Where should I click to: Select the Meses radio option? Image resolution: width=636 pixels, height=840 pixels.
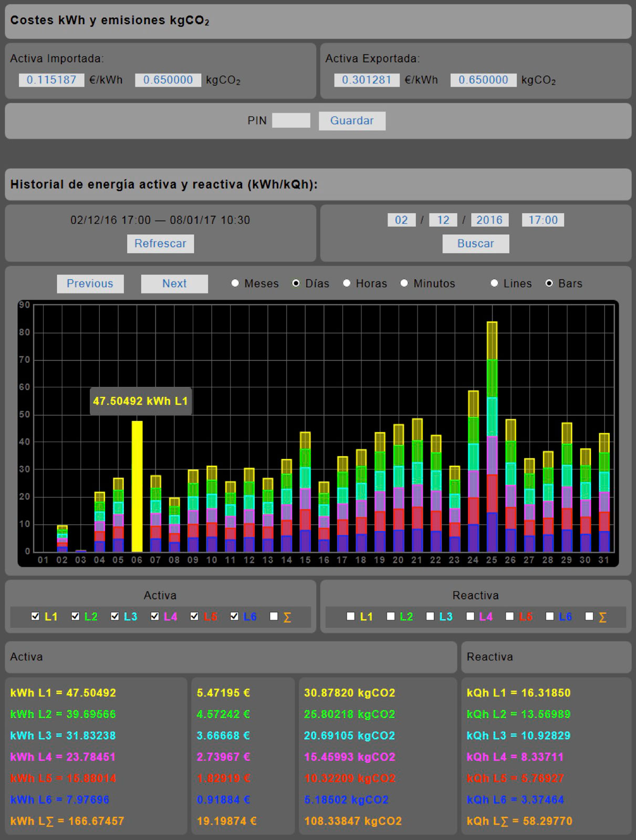tap(235, 283)
